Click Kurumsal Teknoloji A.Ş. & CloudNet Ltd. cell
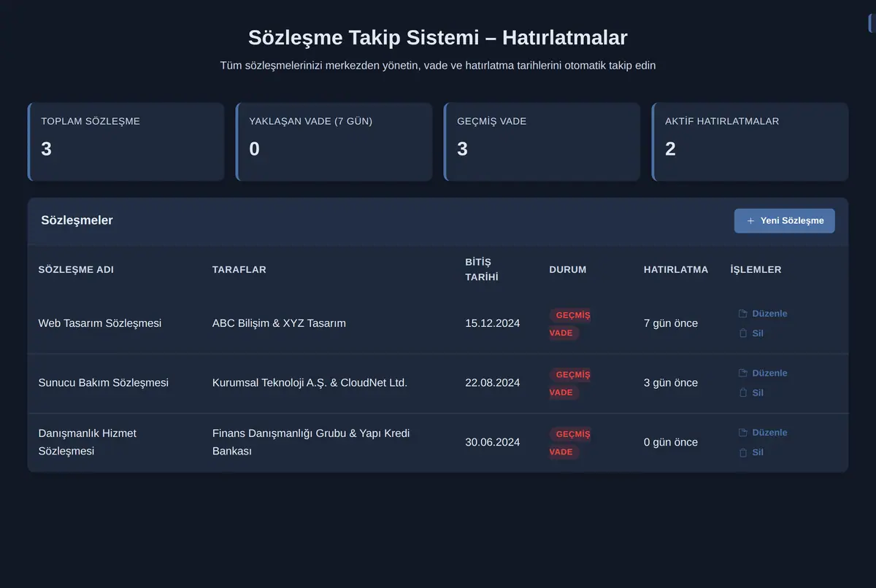This screenshot has height=588, width=876. click(310, 383)
